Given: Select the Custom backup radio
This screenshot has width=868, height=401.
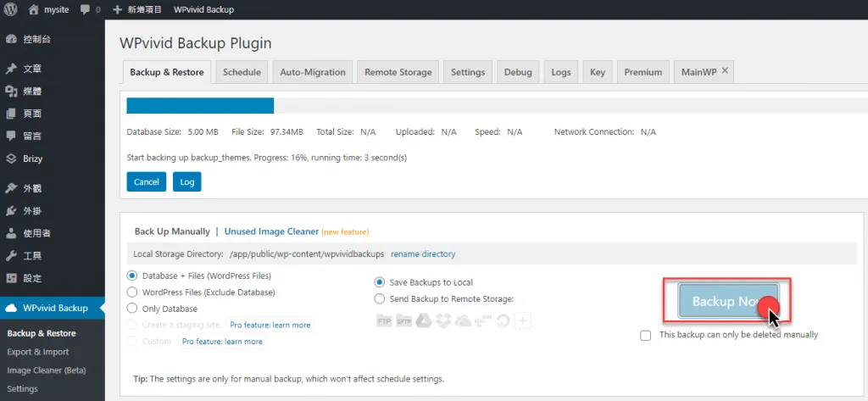Looking at the screenshot, I should tap(131, 341).
